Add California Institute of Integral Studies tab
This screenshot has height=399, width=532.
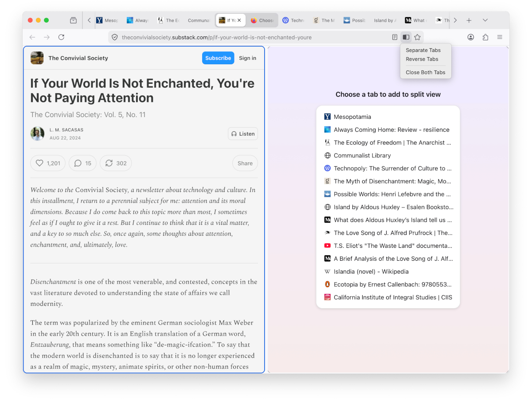(x=388, y=297)
